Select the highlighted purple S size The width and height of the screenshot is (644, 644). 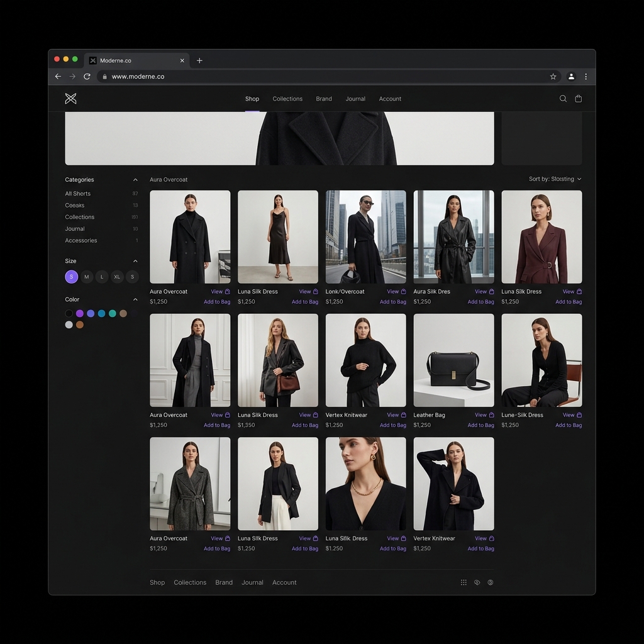72,277
